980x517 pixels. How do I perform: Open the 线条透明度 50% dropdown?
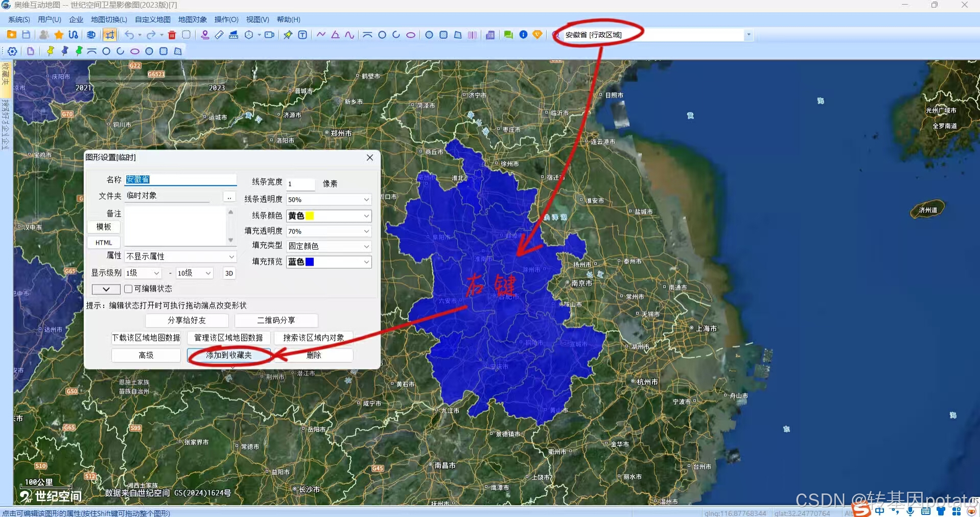coord(329,199)
